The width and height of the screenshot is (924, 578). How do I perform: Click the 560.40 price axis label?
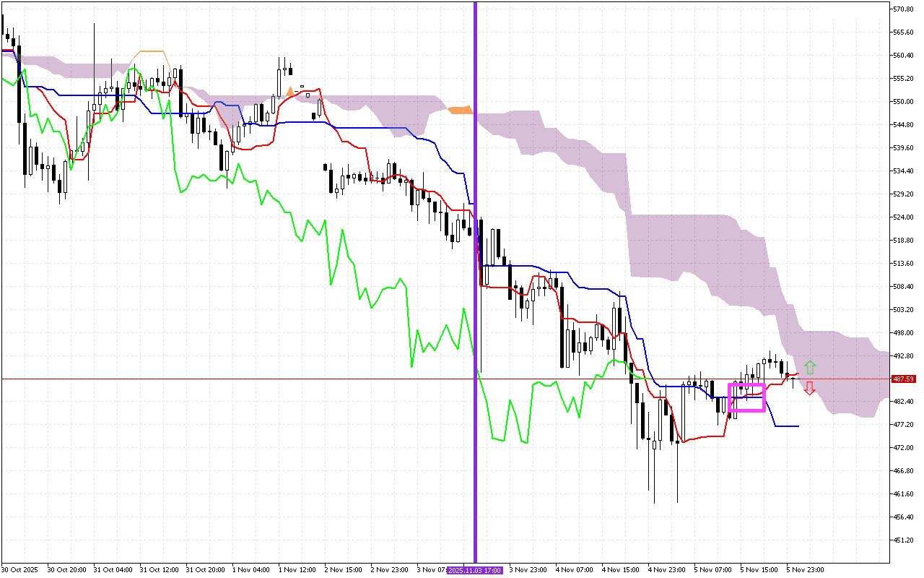pos(904,55)
